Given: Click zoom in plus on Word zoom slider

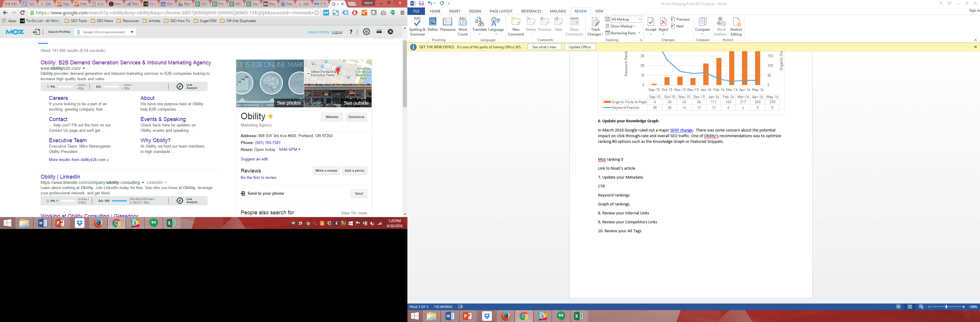Looking at the screenshot, I should pyautogui.click(x=963, y=307).
